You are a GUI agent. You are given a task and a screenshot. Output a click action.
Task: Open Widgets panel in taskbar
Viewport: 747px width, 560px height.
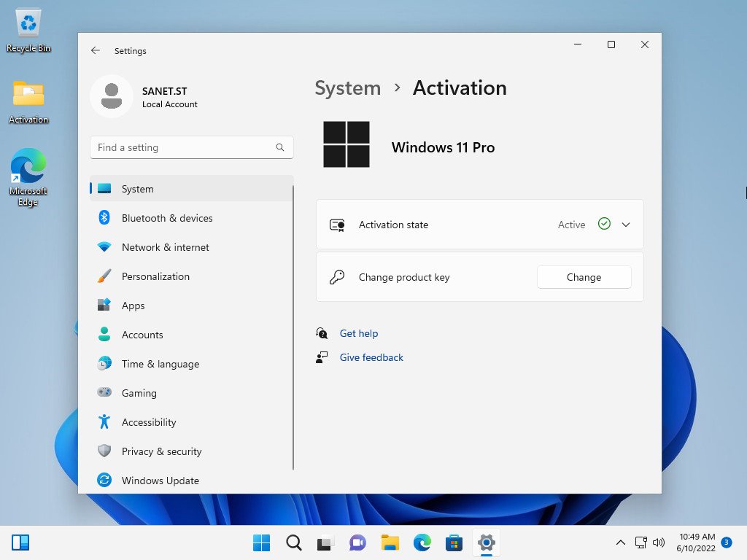click(20, 542)
